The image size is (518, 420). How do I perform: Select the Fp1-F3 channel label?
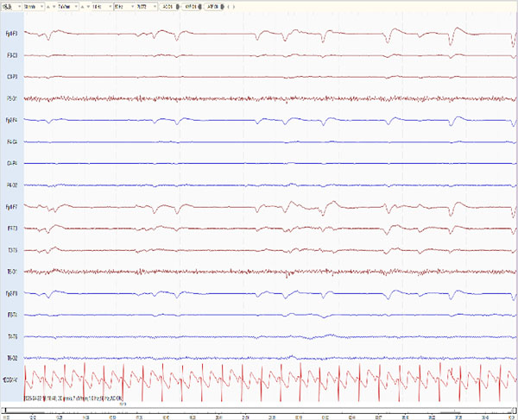pyautogui.click(x=12, y=34)
